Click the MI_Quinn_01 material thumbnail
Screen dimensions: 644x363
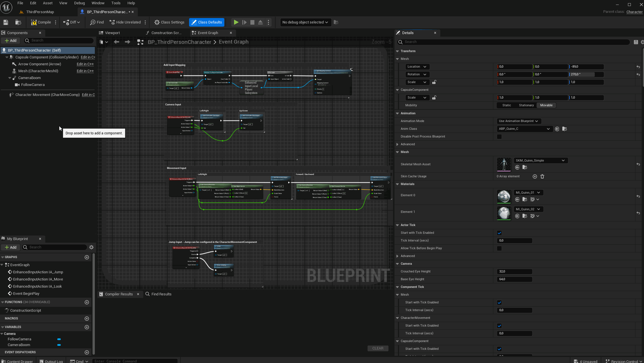pyautogui.click(x=504, y=196)
